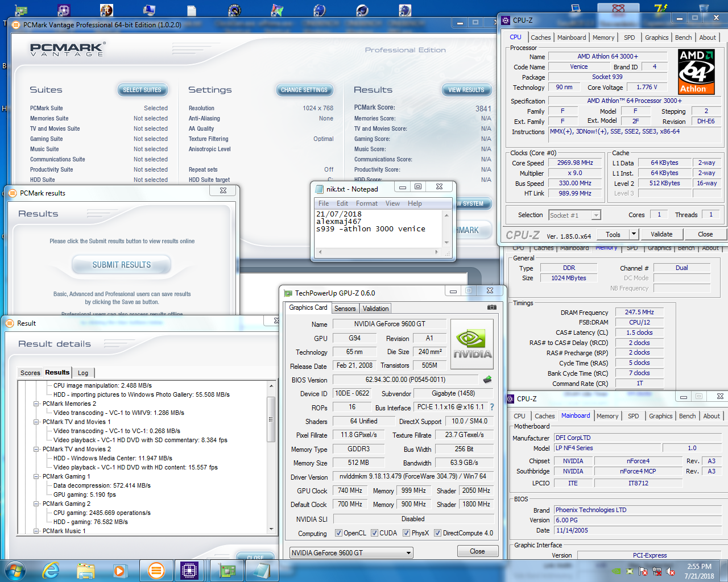Viewport: 728px width, 582px height.
Task: Open the SPD tab in bottom CPU-Z window
Action: tap(634, 416)
